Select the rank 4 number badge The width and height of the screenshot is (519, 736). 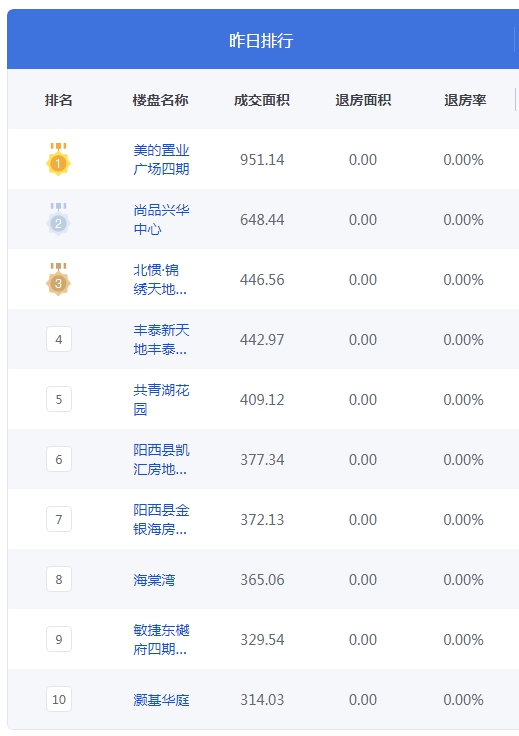coord(59,339)
